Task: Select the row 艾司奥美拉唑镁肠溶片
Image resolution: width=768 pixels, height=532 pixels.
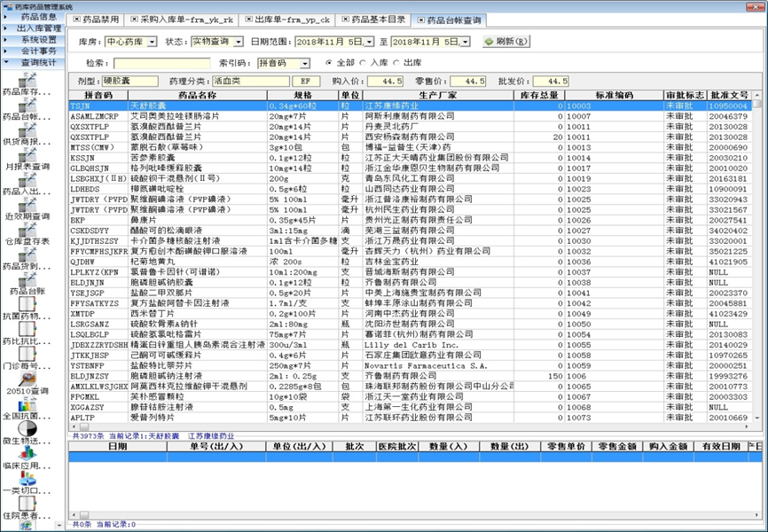Action: tap(411, 116)
